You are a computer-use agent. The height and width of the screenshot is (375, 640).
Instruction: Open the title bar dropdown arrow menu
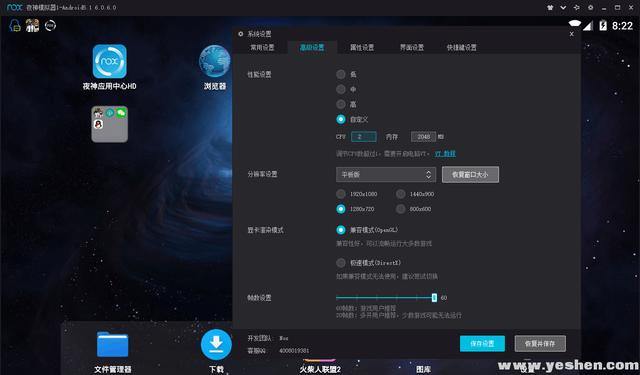(563, 7)
